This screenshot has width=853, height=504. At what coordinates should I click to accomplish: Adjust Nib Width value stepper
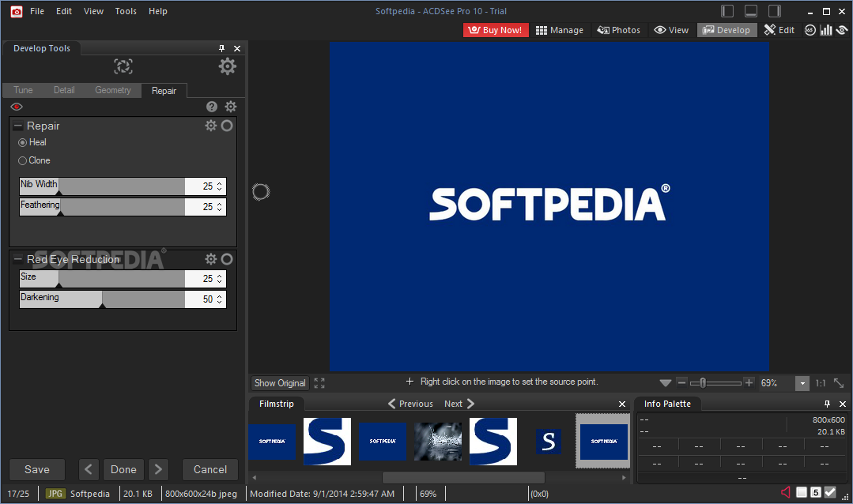coord(219,186)
